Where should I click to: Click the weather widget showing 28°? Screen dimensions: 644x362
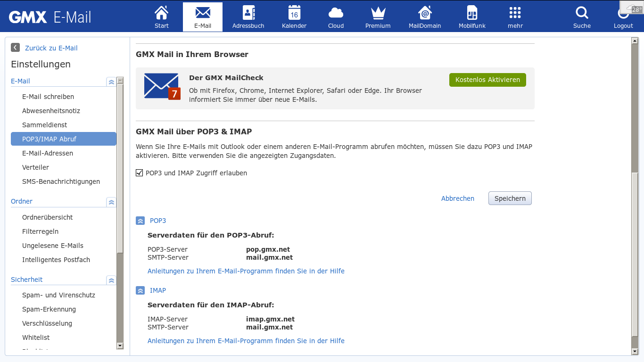(633, 8)
